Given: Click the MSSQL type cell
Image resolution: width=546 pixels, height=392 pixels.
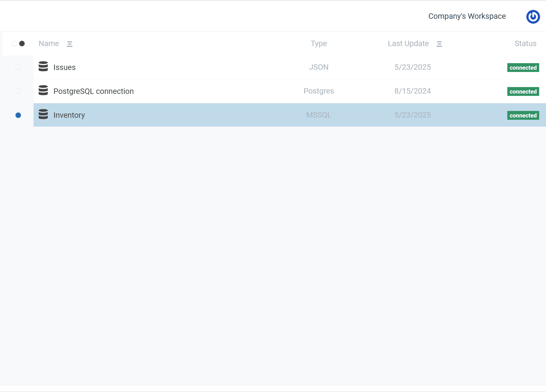Looking at the screenshot, I should click(319, 115).
